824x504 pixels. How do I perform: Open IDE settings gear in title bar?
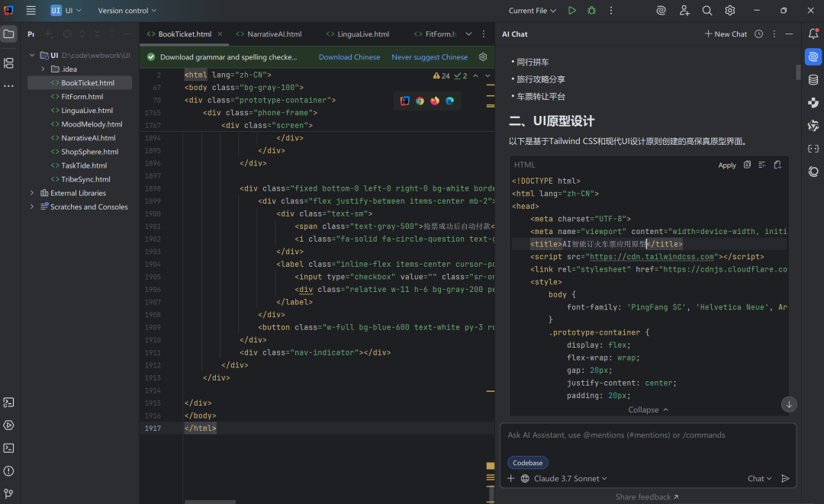[x=730, y=10]
